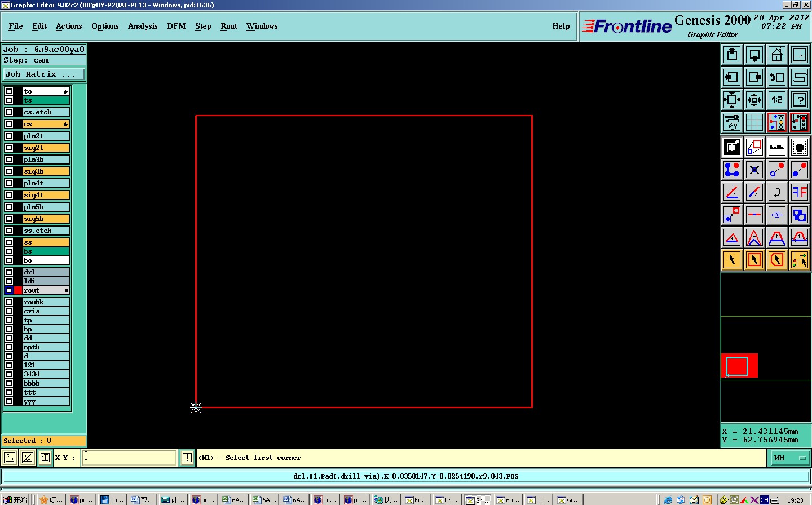Open the Edit menu
Image resolution: width=812 pixels, height=505 pixels.
click(x=39, y=26)
